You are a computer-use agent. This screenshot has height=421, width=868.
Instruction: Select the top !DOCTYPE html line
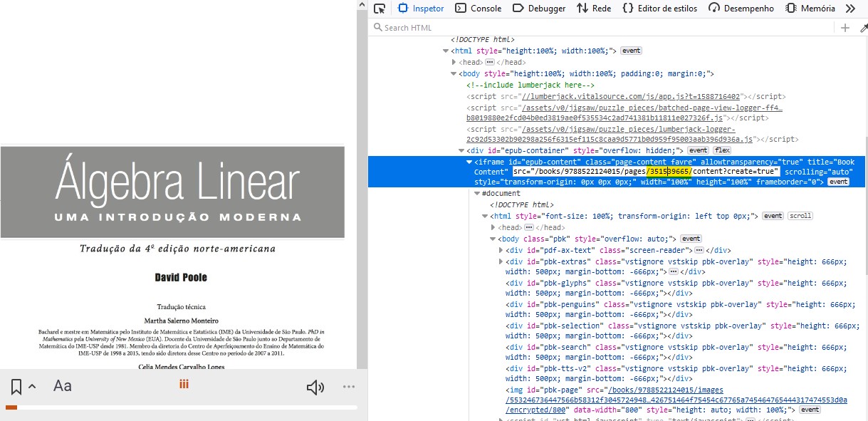(x=483, y=41)
